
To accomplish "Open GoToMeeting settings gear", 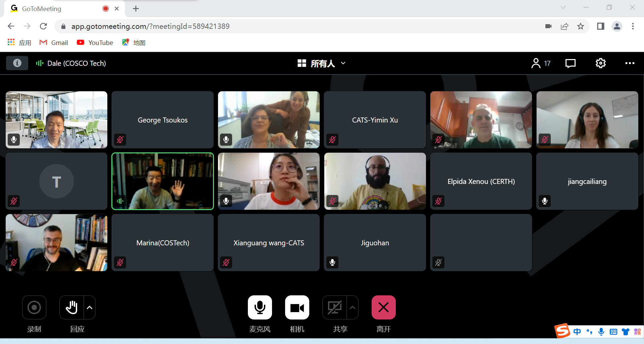I will 600,63.
